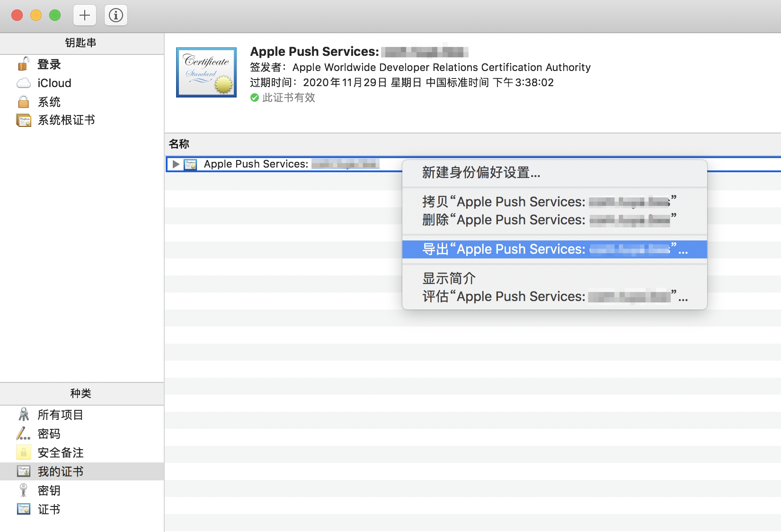Click the certificate icon in the list row

190,164
